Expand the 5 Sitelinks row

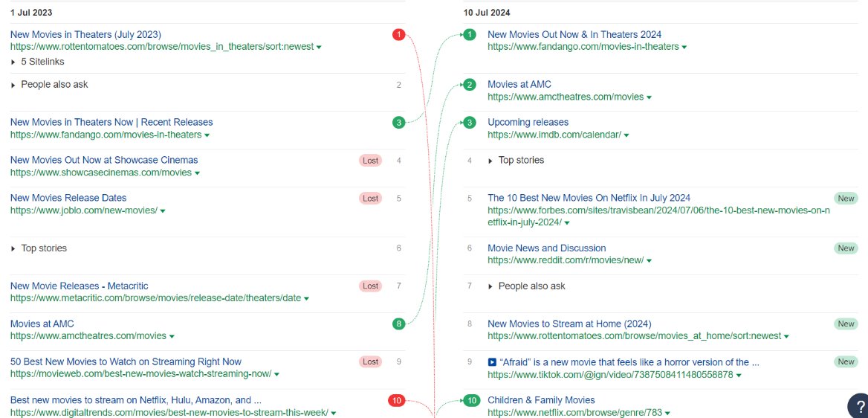pyautogui.click(x=38, y=62)
